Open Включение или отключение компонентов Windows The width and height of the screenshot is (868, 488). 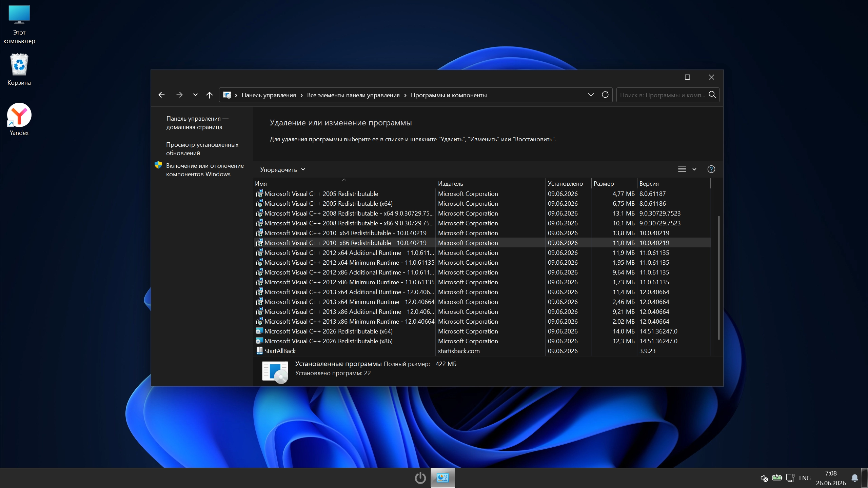click(205, 170)
